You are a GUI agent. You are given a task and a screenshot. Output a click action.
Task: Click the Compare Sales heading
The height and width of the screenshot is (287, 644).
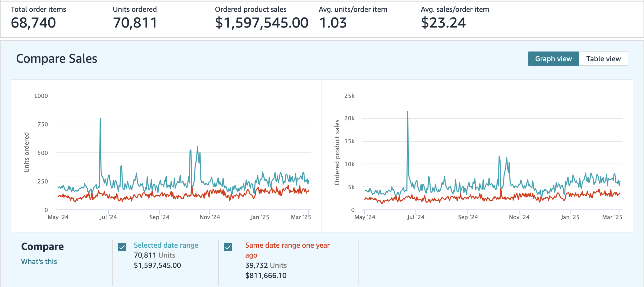pyautogui.click(x=56, y=59)
